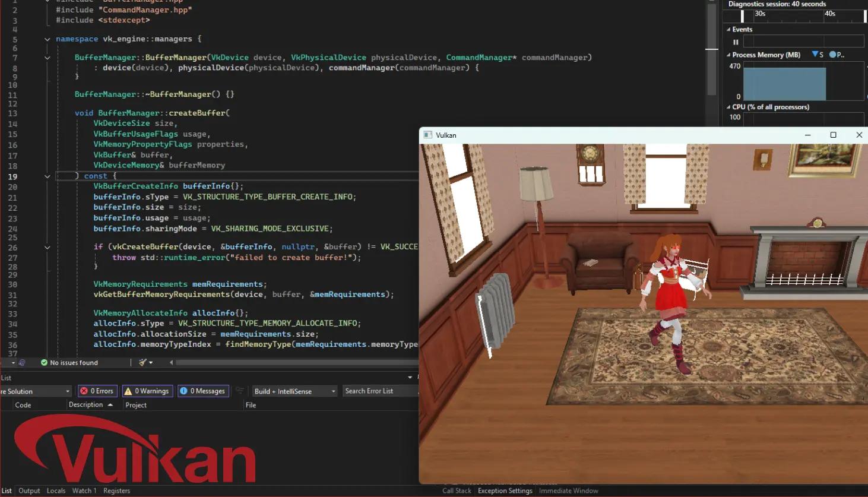Screen dimensions: 868x497
Task: Click the left handle of the diagnostics timeline
Action: [742, 16]
